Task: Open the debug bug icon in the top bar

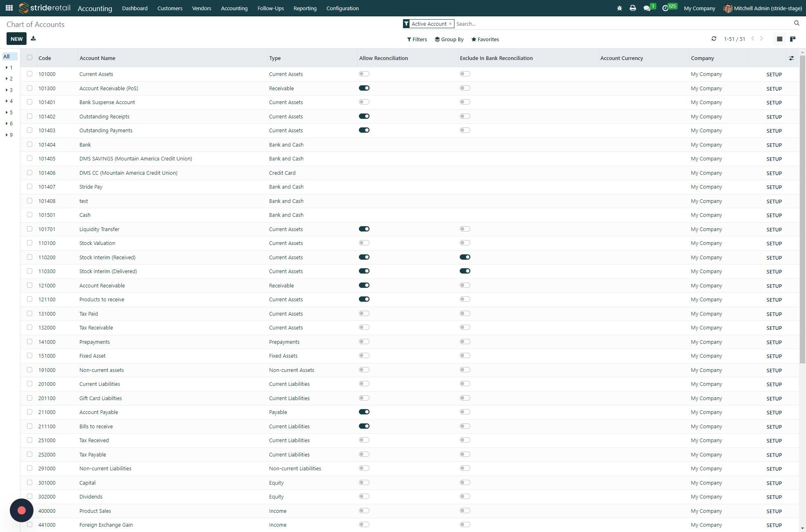Action: click(619, 8)
